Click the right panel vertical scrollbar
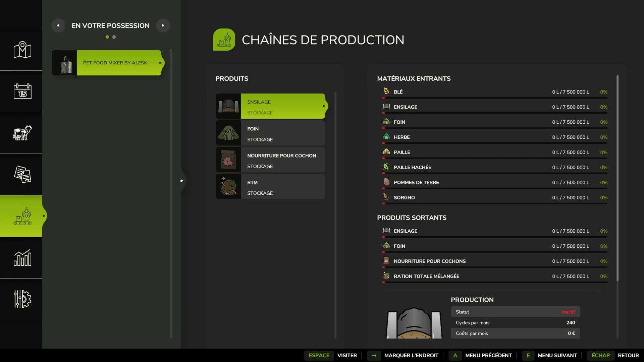Viewport: 644px width, 362px height. [x=617, y=178]
